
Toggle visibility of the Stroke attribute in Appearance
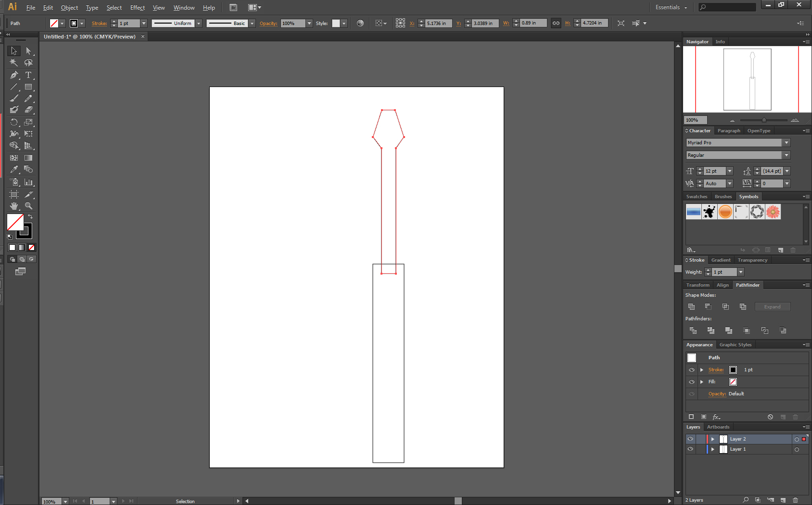tap(691, 370)
